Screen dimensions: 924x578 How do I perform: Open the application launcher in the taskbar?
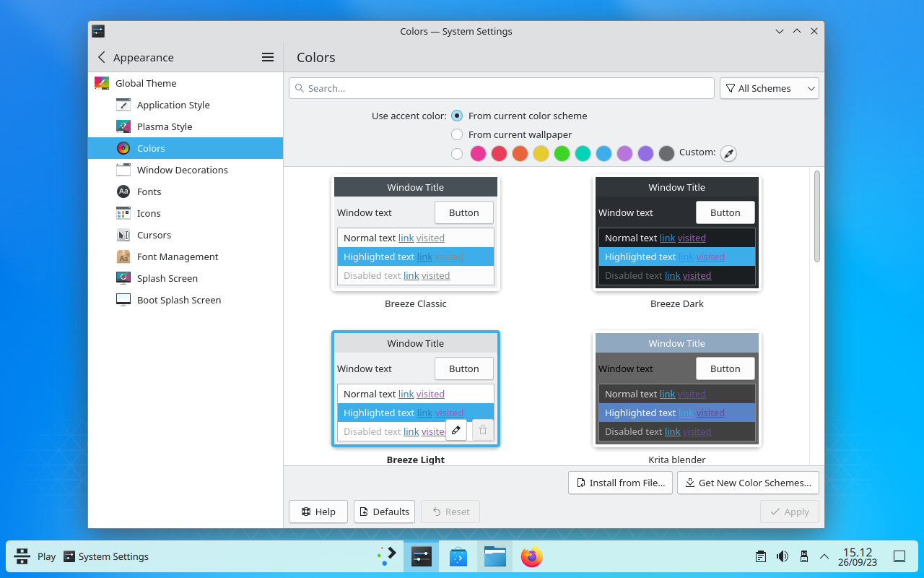(388, 556)
